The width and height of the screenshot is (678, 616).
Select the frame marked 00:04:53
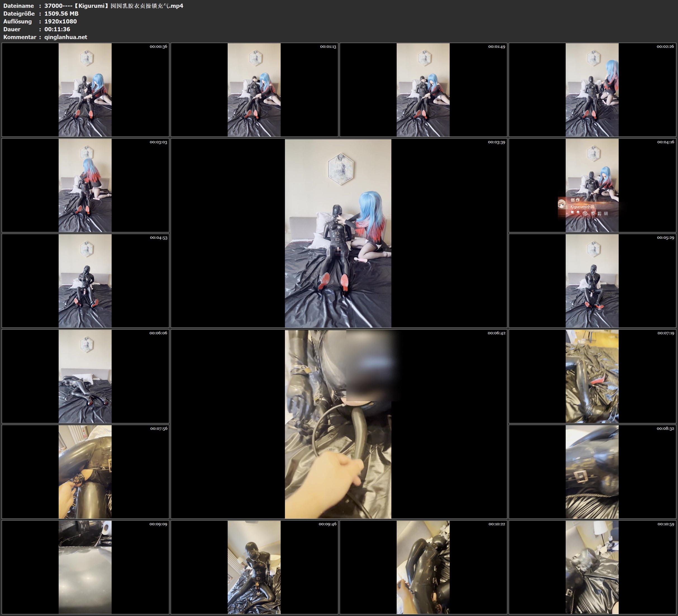[x=85, y=281]
